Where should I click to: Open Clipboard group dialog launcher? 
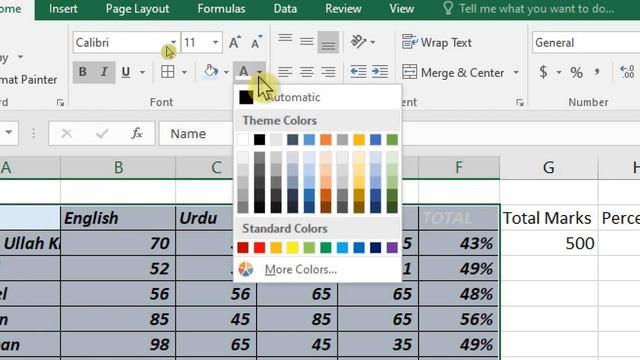tap(60, 103)
